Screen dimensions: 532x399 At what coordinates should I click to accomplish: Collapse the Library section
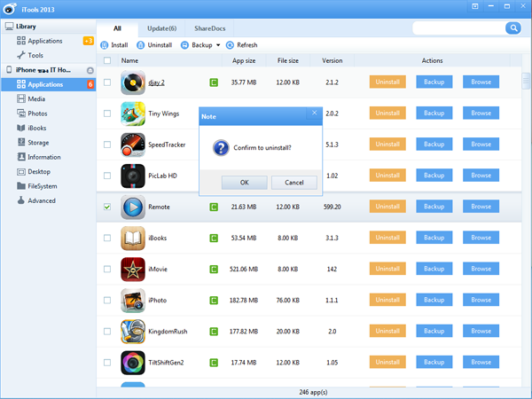pyautogui.click(x=8, y=27)
